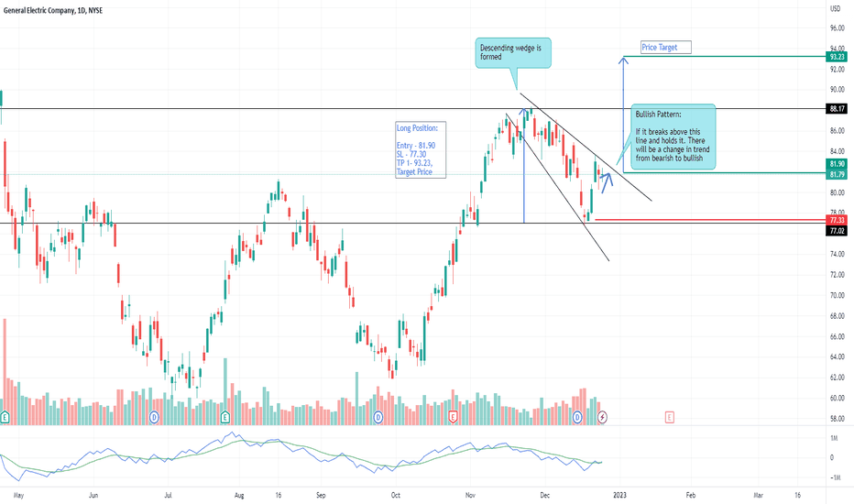This screenshot has width=854, height=504.
Task: Click the 2023 label on time axis
Action: [619, 495]
